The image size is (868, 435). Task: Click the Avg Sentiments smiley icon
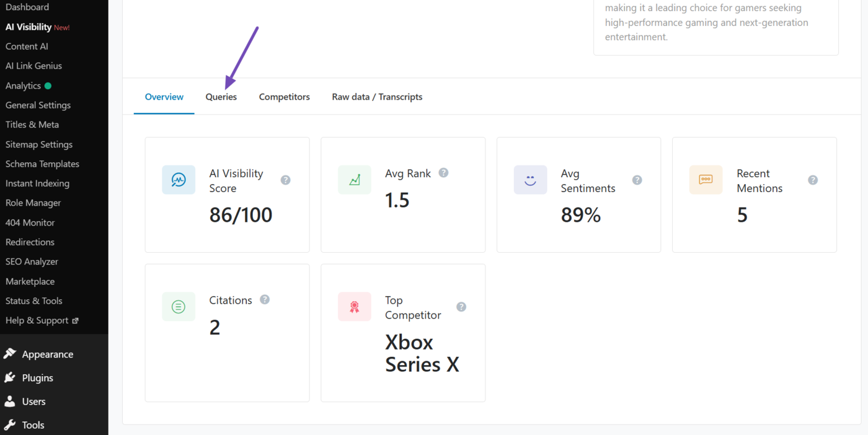(x=530, y=180)
